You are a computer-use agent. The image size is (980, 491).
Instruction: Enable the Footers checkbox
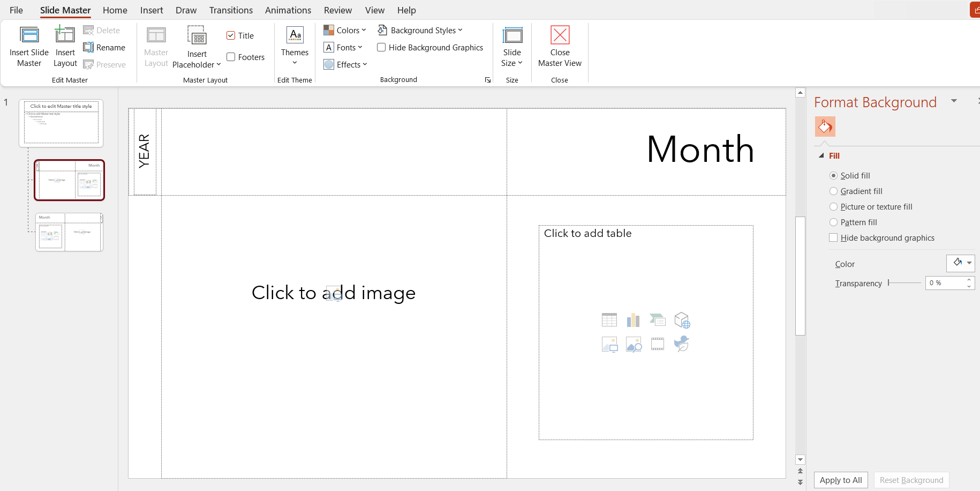click(x=231, y=56)
